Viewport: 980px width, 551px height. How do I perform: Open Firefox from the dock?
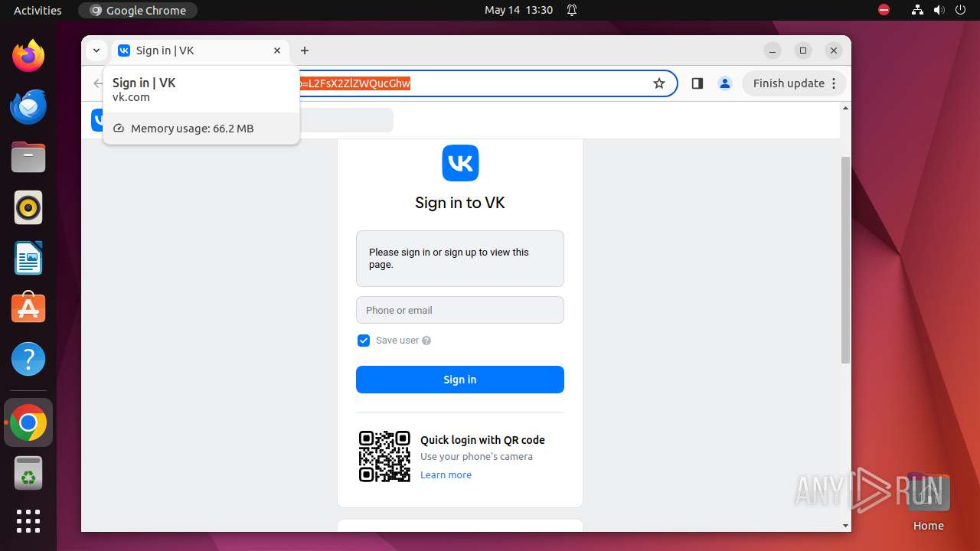click(28, 56)
